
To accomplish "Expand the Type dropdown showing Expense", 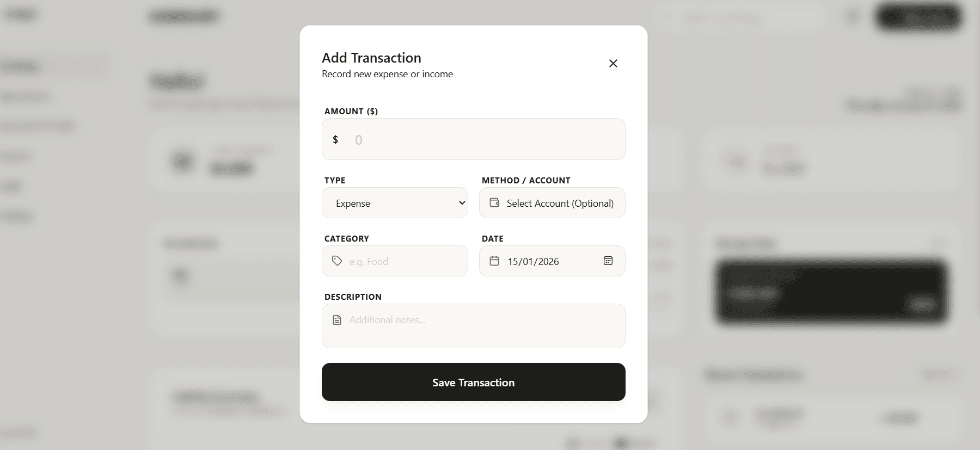I will 395,203.
